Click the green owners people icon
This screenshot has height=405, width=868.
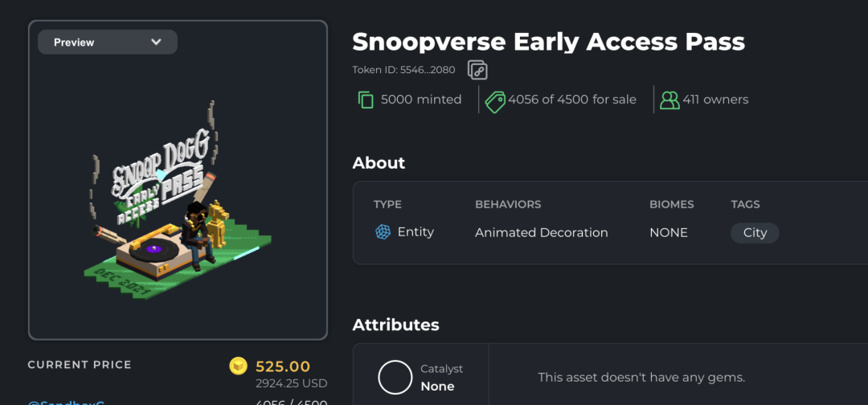(669, 100)
